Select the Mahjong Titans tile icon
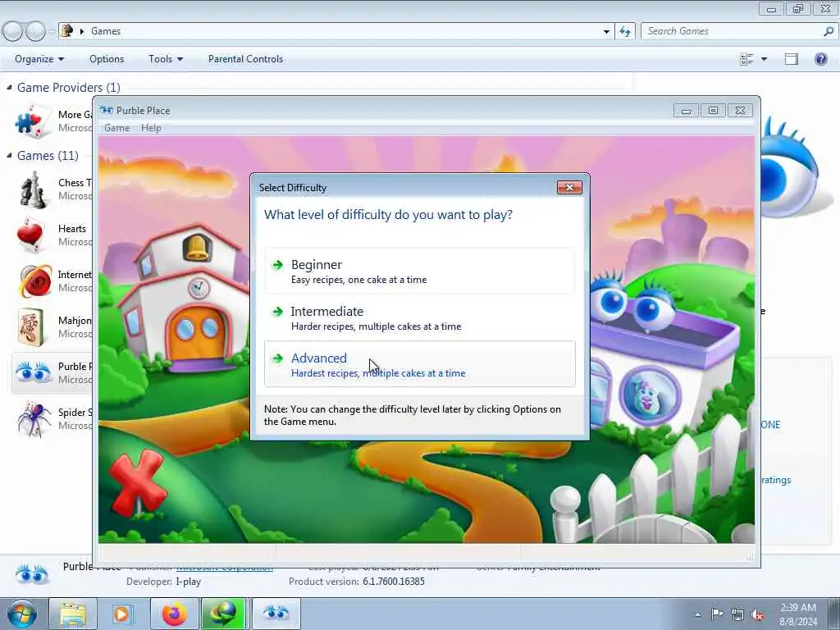 30,326
